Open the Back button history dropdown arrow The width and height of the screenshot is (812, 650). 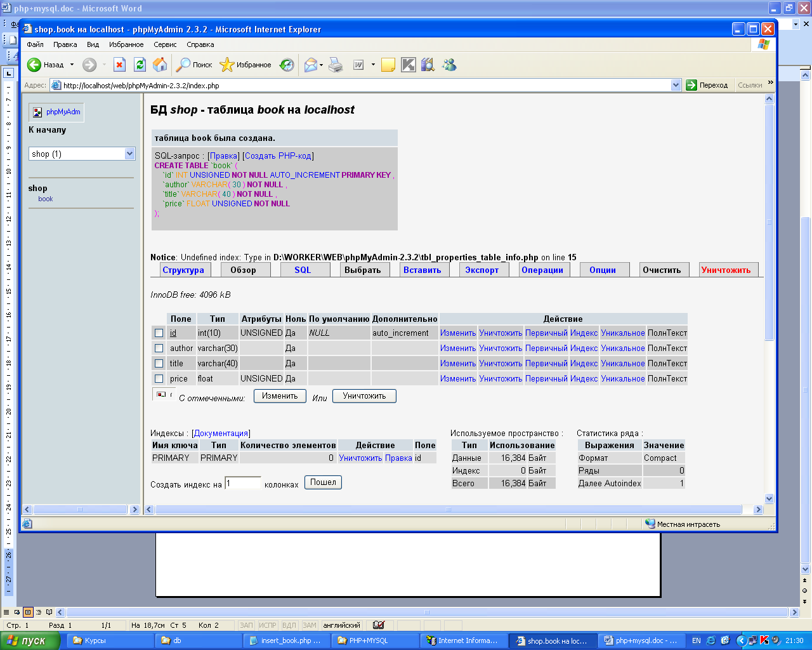point(72,65)
